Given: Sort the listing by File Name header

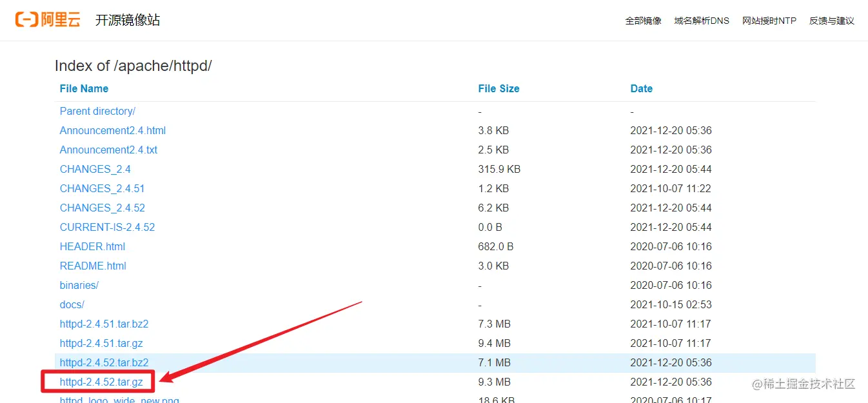Looking at the screenshot, I should pyautogui.click(x=84, y=88).
